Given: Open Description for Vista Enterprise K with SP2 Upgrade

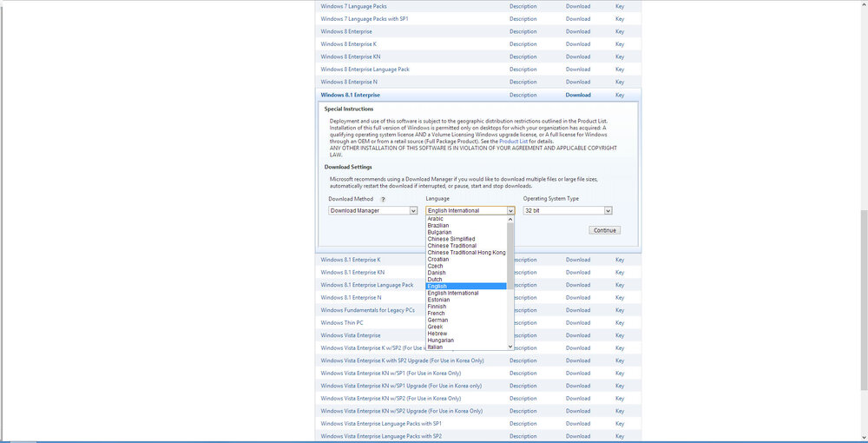Looking at the screenshot, I should [x=523, y=360].
